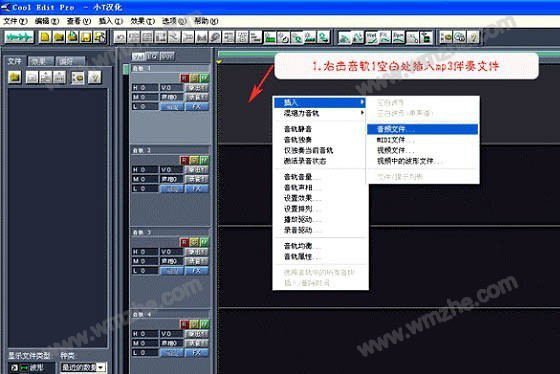Click the Undo arrow toolbar icon
The height and width of the screenshot is (374, 560).
pos(120,37)
